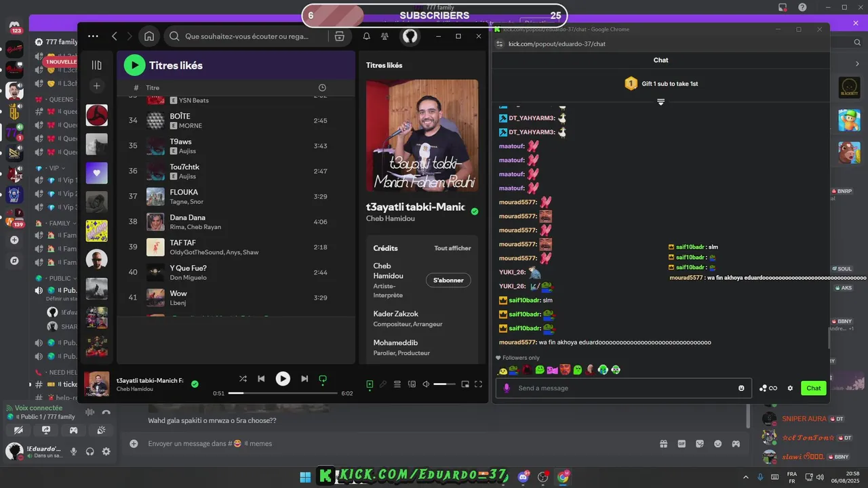Click the Gift 1 sub banner

[661, 83]
